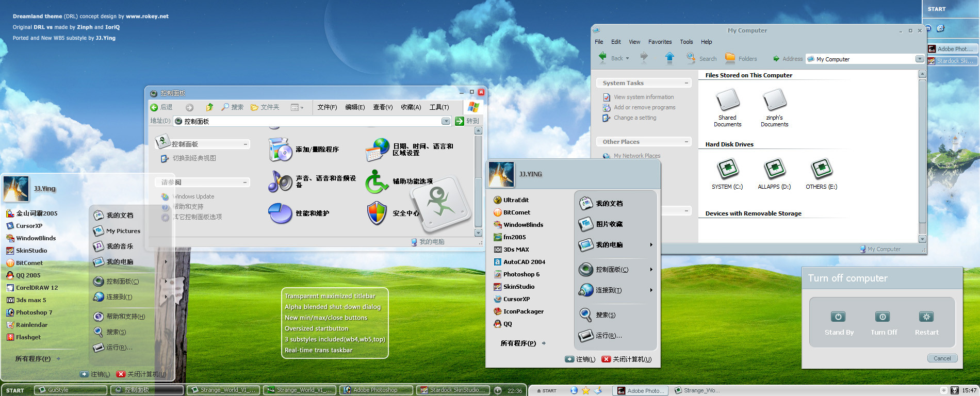The height and width of the screenshot is (396, 980).
Task: Go up a level in My Computer
Action: pos(669,58)
